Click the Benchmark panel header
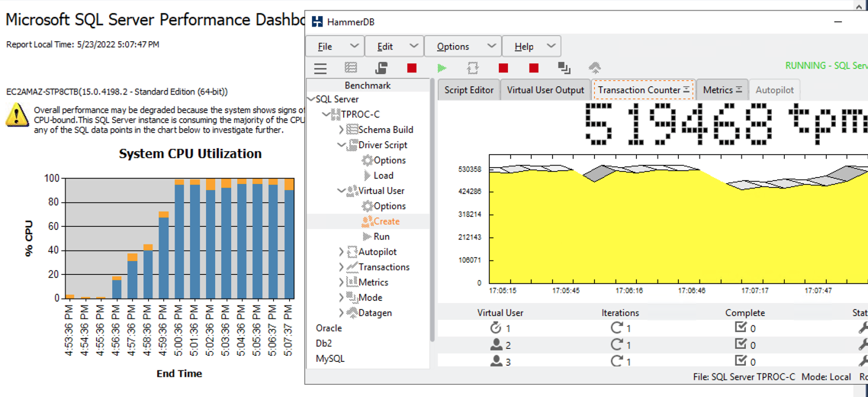868x397 pixels. tap(368, 86)
